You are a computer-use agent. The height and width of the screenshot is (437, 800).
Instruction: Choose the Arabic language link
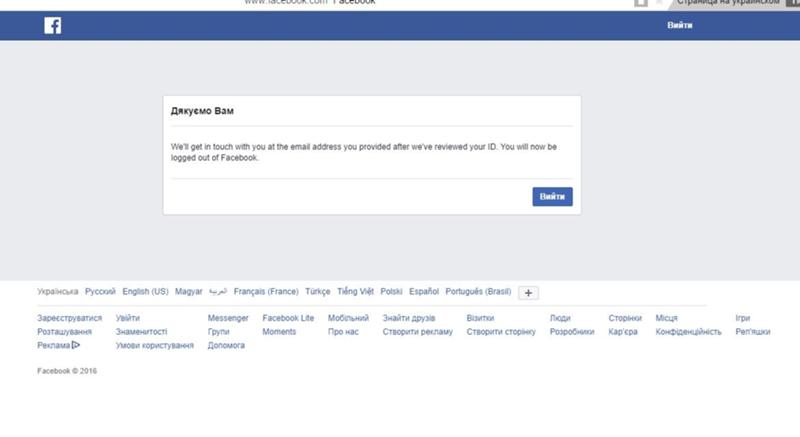[x=218, y=292]
